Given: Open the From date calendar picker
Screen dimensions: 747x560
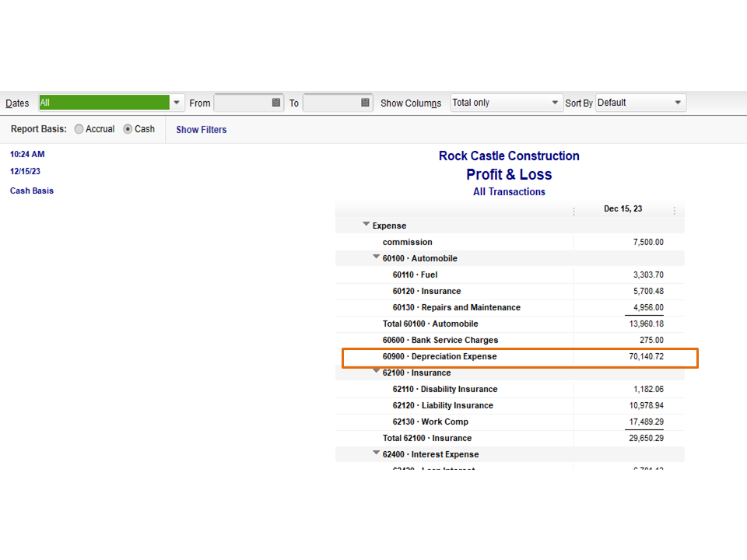Looking at the screenshot, I should [275, 103].
